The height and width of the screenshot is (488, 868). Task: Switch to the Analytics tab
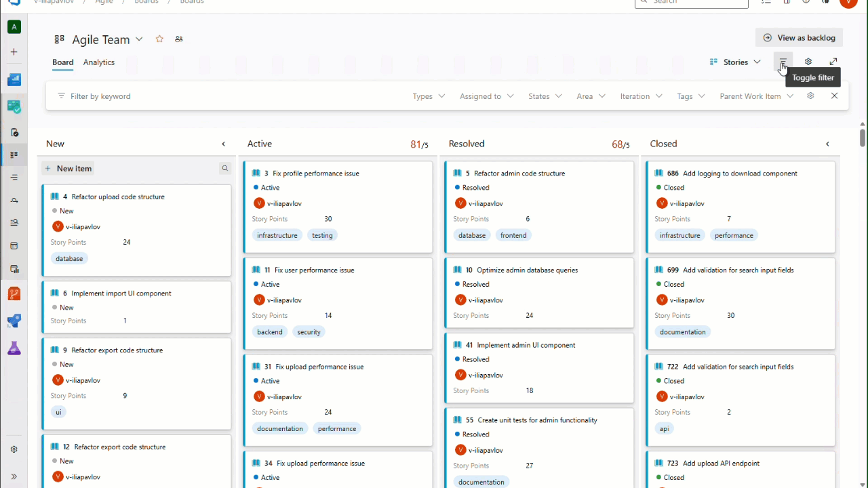point(98,62)
